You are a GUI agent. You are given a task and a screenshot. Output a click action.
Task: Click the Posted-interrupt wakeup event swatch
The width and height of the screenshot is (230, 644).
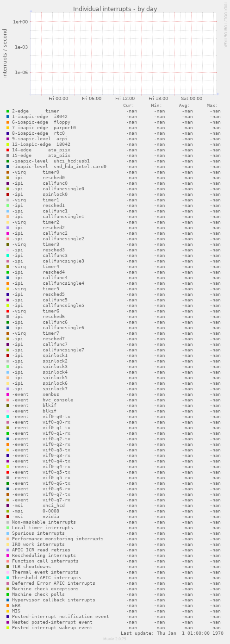click(x=8, y=628)
